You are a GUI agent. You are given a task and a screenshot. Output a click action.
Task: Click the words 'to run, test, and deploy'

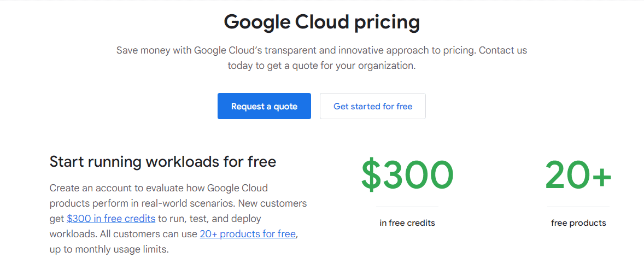(x=209, y=219)
